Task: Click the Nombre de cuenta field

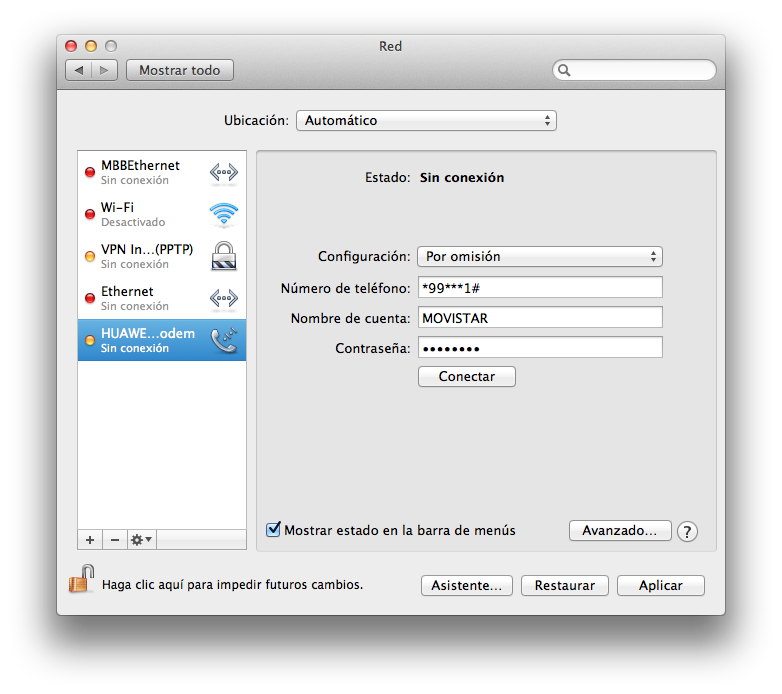Action: coord(540,318)
